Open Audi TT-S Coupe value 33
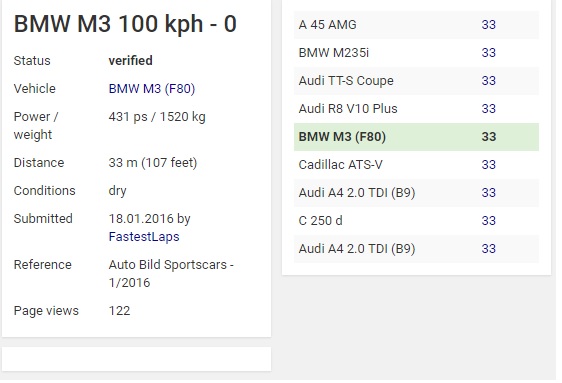The width and height of the screenshot is (562, 383). (489, 81)
